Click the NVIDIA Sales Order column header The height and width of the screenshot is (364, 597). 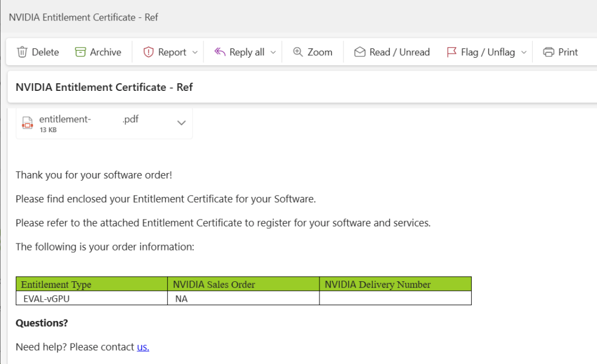pos(214,285)
